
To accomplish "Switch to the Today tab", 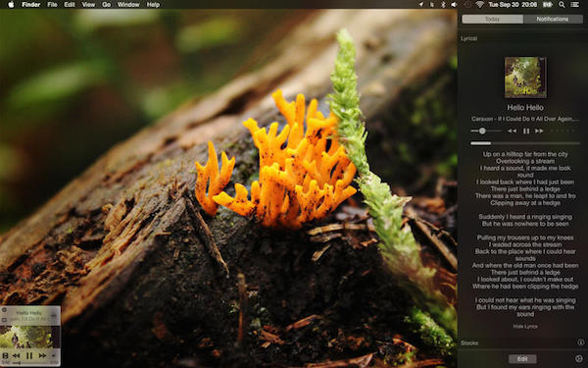I will (x=492, y=20).
